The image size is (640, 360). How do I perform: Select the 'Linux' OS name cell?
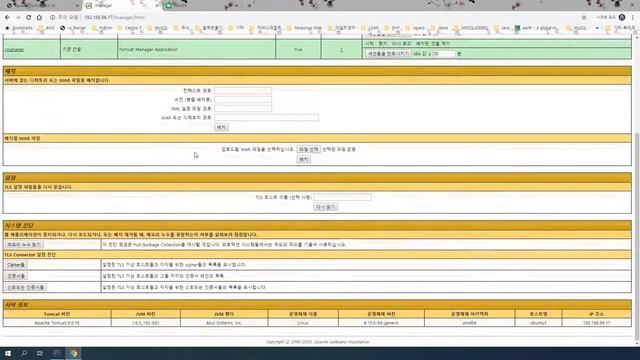[x=303, y=323]
